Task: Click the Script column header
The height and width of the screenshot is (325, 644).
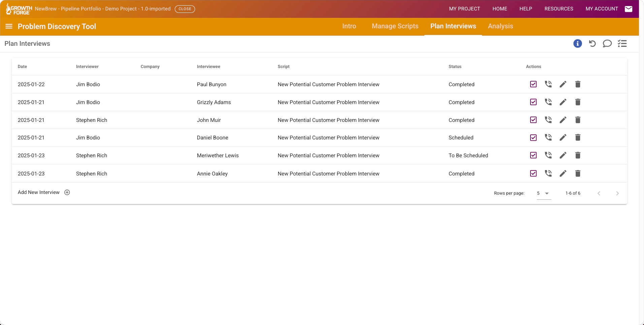Action: [284, 67]
